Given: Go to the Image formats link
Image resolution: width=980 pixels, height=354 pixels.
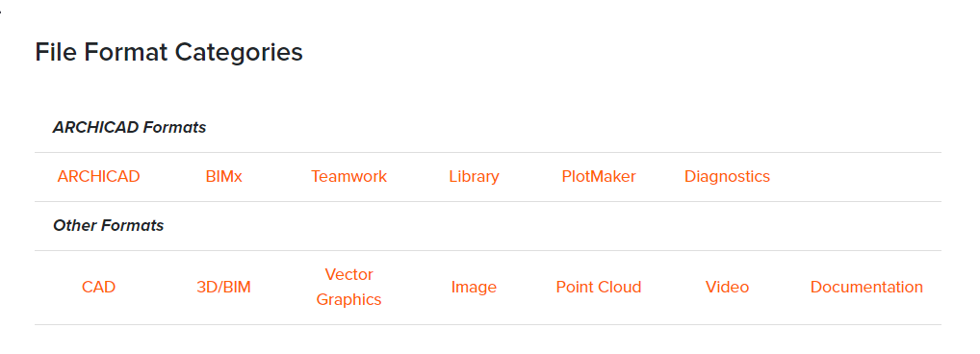Looking at the screenshot, I should 474,288.
